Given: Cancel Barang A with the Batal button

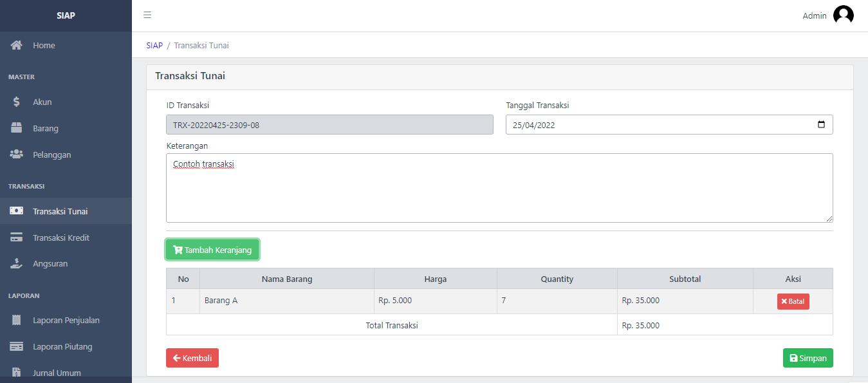Looking at the screenshot, I should coord(793,301).
